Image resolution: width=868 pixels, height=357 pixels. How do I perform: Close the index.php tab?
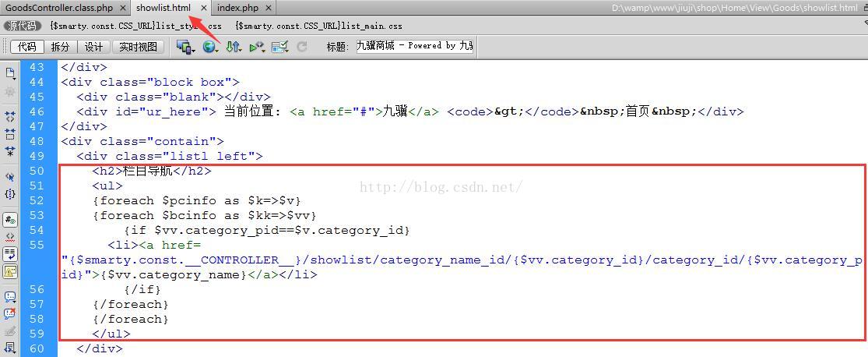pos(269,8)
